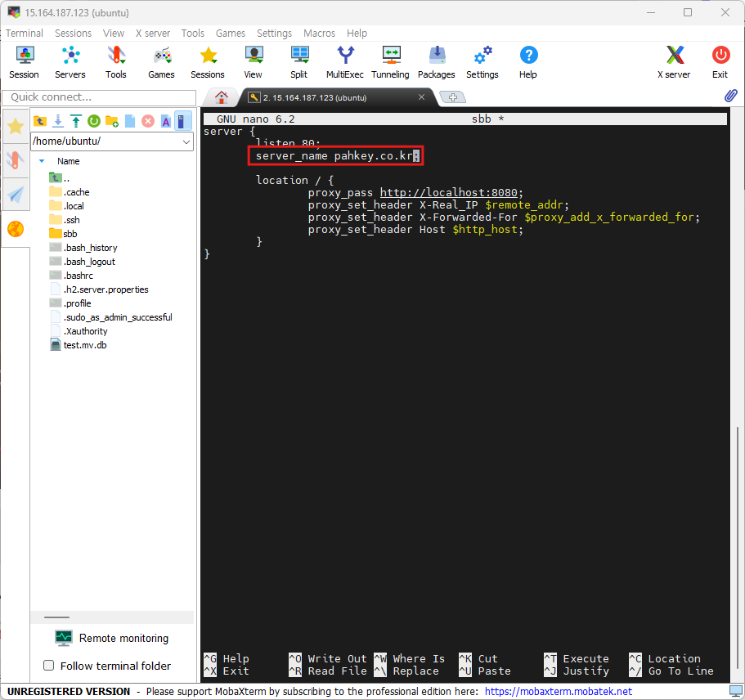The image size is (745, 700).
Task: Split the terminal with Split icon
Action: click(299, 62)
